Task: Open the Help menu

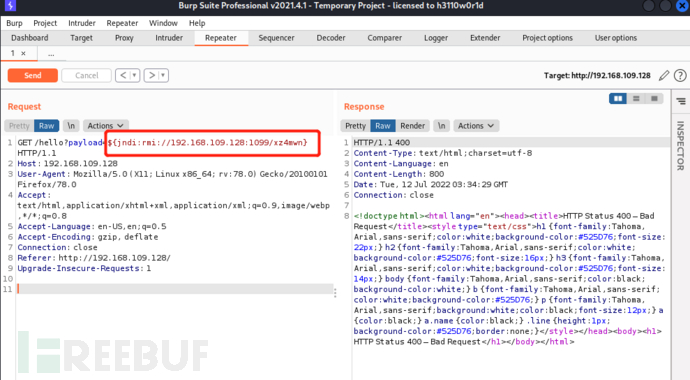Action: (197, 23)
